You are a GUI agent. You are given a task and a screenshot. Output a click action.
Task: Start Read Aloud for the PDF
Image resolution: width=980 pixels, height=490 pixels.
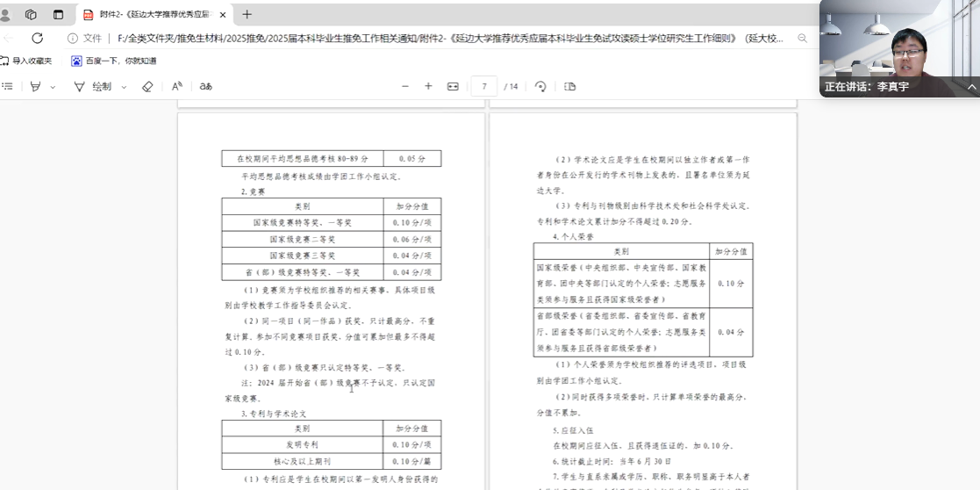click(177, 86)
